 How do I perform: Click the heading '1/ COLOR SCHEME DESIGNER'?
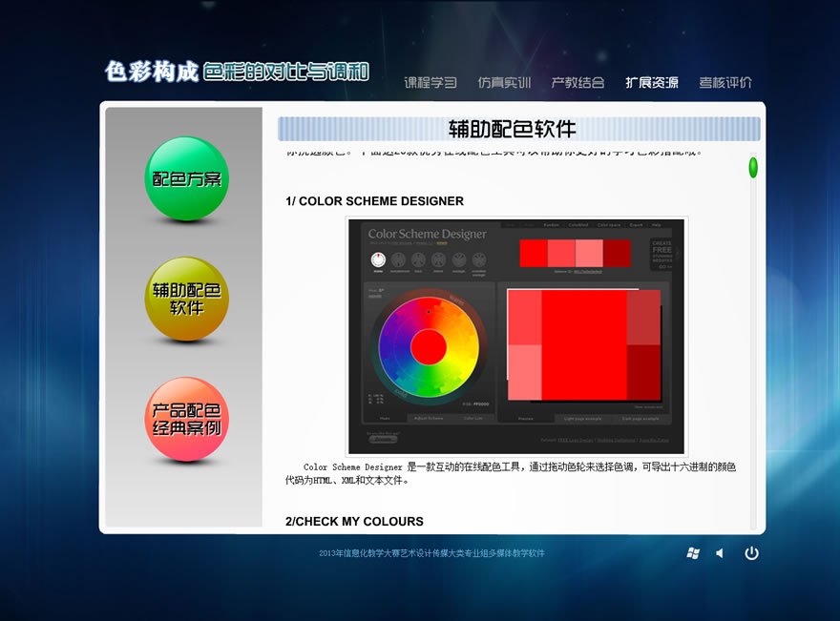point(374,201)
